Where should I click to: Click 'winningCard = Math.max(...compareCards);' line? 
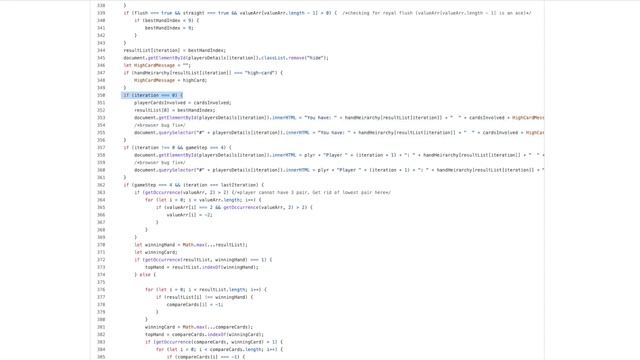click(x=199, y=327)
